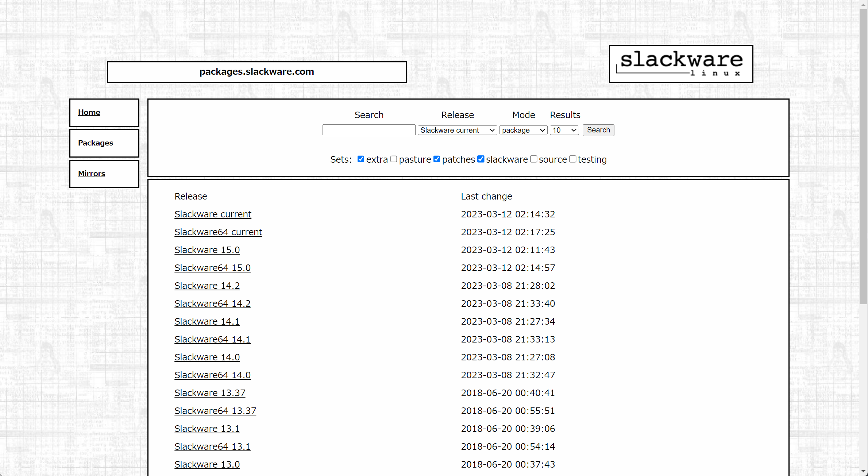
Task: Click the Search button to query packages
Action: (x=598, y=129)
